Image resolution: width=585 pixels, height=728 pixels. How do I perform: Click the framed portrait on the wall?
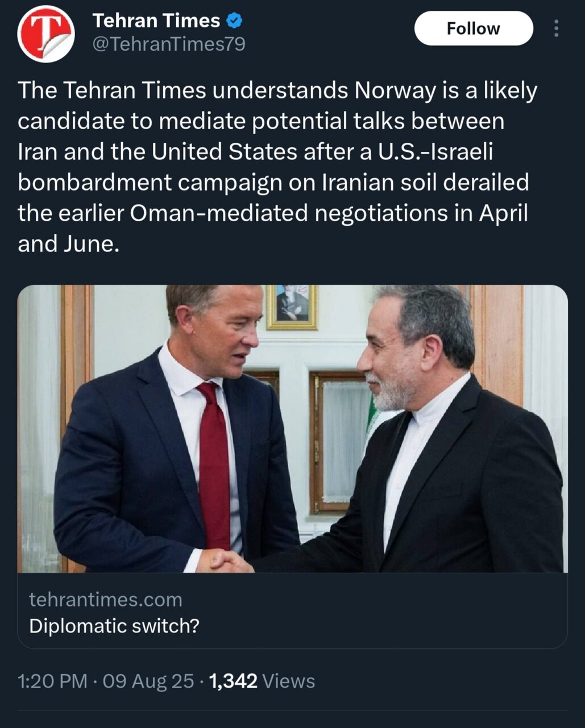(x=292, y=306)
